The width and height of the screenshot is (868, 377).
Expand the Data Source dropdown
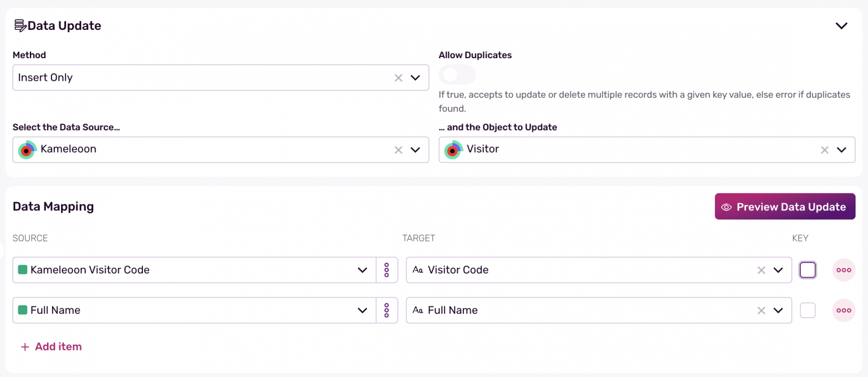point(415,150)
